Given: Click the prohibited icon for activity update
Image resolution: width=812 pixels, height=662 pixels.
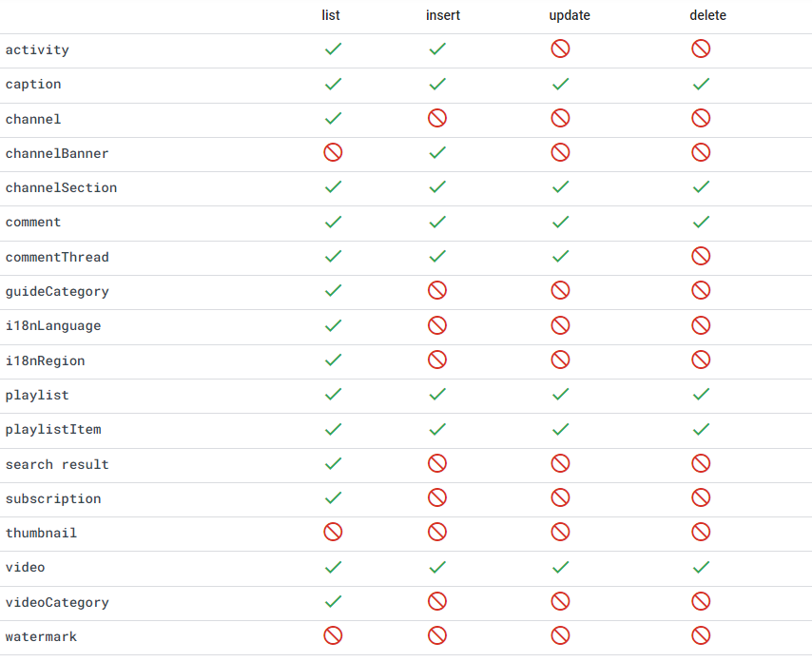Looking at the screenshot, I should point(560,49).
